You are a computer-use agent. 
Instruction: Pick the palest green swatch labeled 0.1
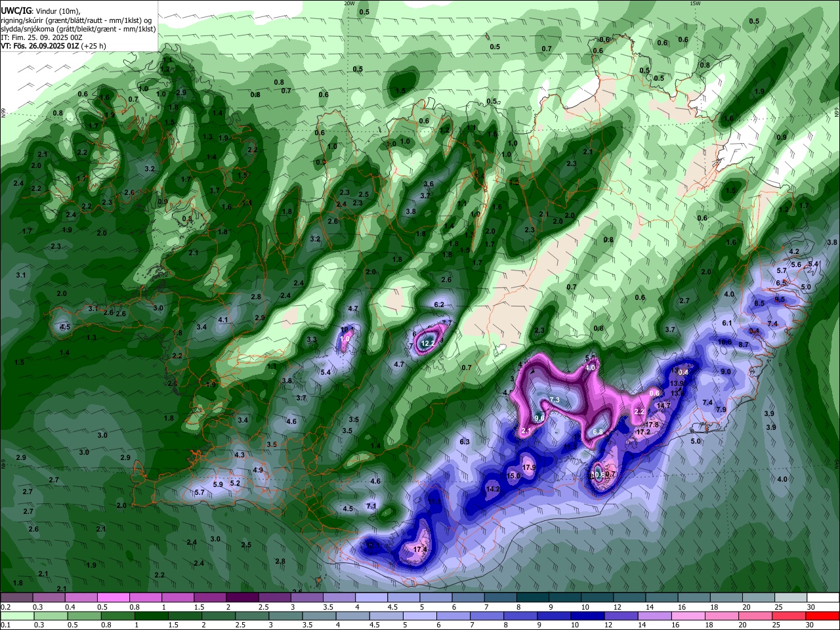tap(16, 616)
